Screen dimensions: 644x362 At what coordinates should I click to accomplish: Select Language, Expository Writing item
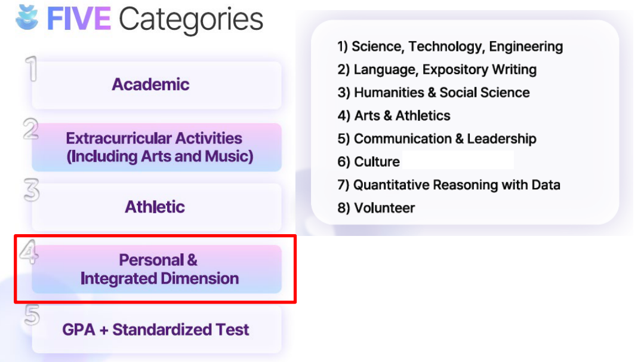437,69
